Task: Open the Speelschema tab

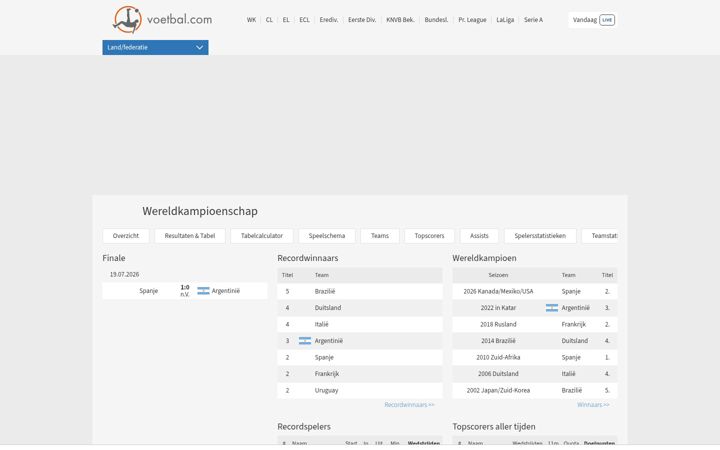Action: (x=327, y=236)
